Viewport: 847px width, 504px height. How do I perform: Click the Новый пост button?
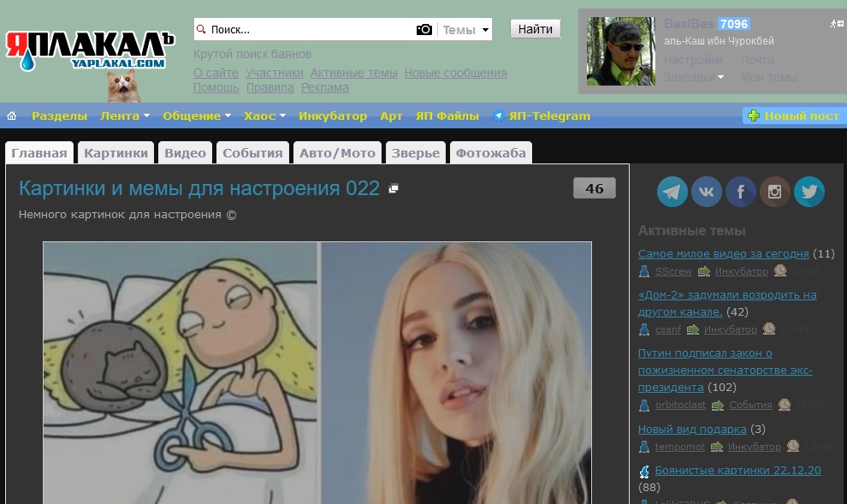[795, 115]
